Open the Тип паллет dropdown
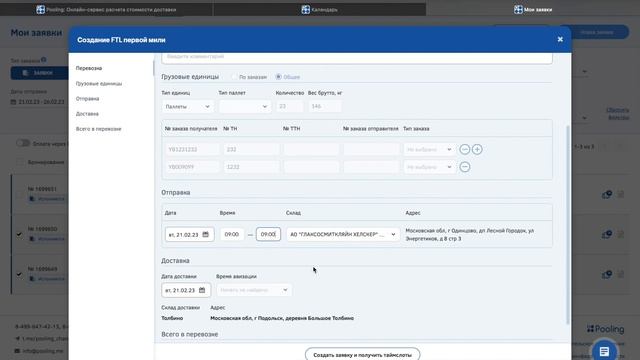The image size is (640, 360). coord(244,107)
